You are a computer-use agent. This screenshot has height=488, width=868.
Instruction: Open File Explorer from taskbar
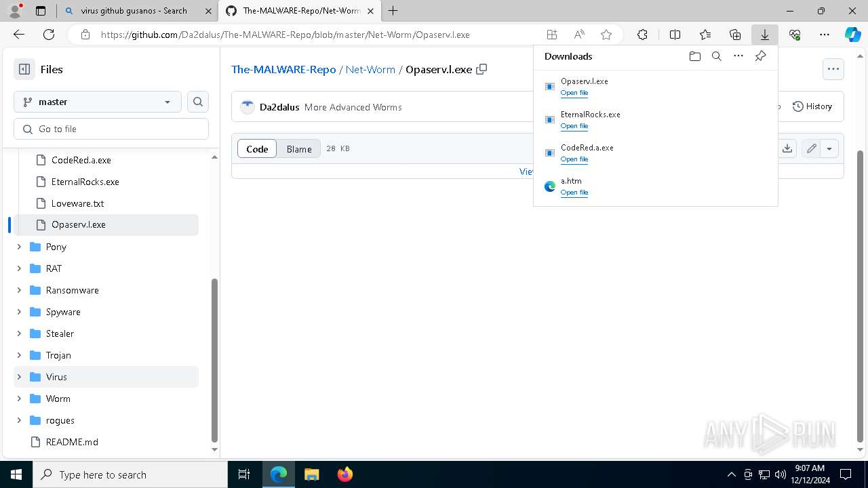[x=311, y=474]
